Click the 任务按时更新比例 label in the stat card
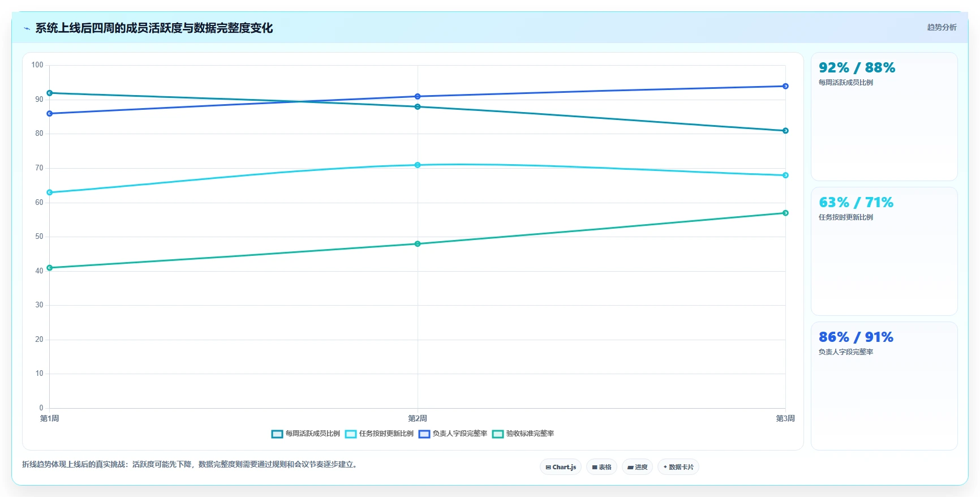Image resolution: width=980 pixels, height=497 pixels. [846, 217]
